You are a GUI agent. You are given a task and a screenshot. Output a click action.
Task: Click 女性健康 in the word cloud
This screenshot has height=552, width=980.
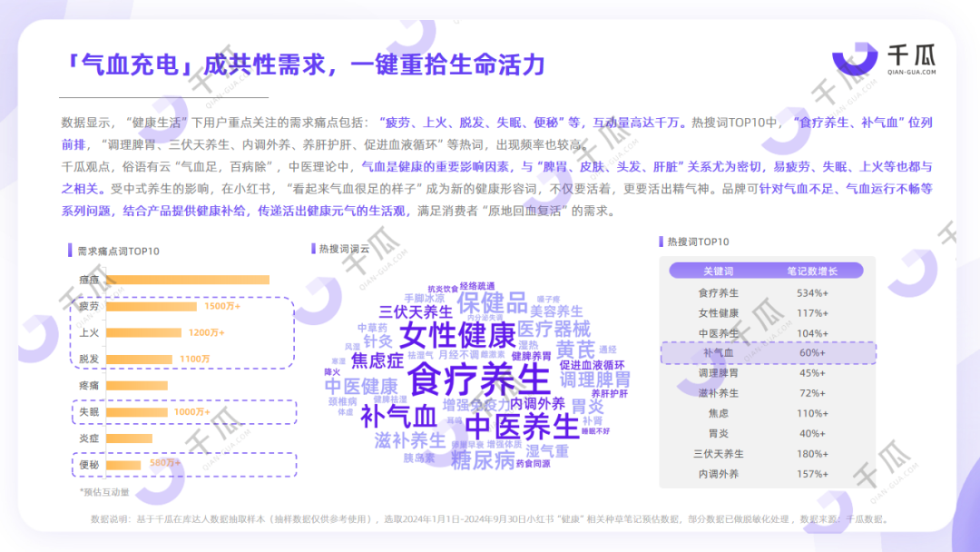[456, 335]
